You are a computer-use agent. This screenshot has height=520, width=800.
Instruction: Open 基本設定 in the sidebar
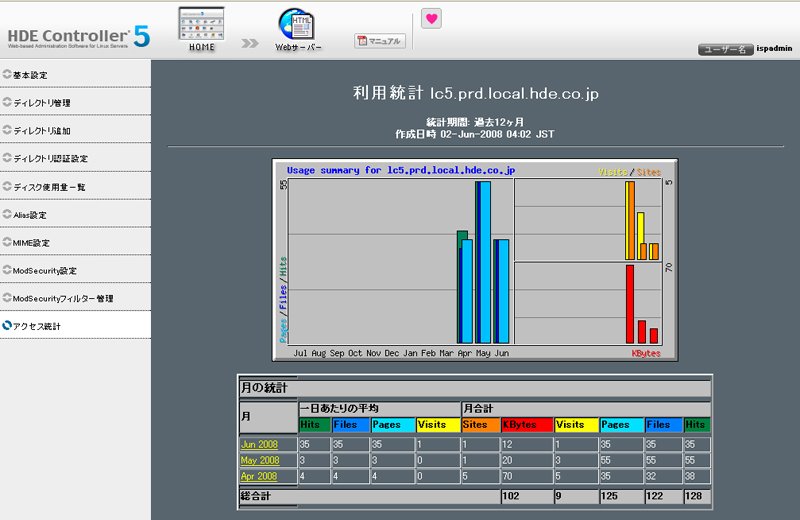click(x=76, y=75)
